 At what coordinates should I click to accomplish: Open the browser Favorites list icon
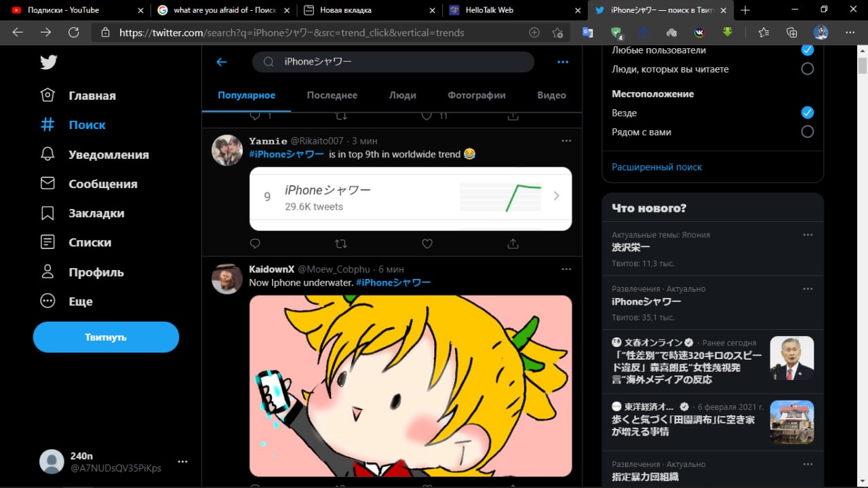pos(764,33)
